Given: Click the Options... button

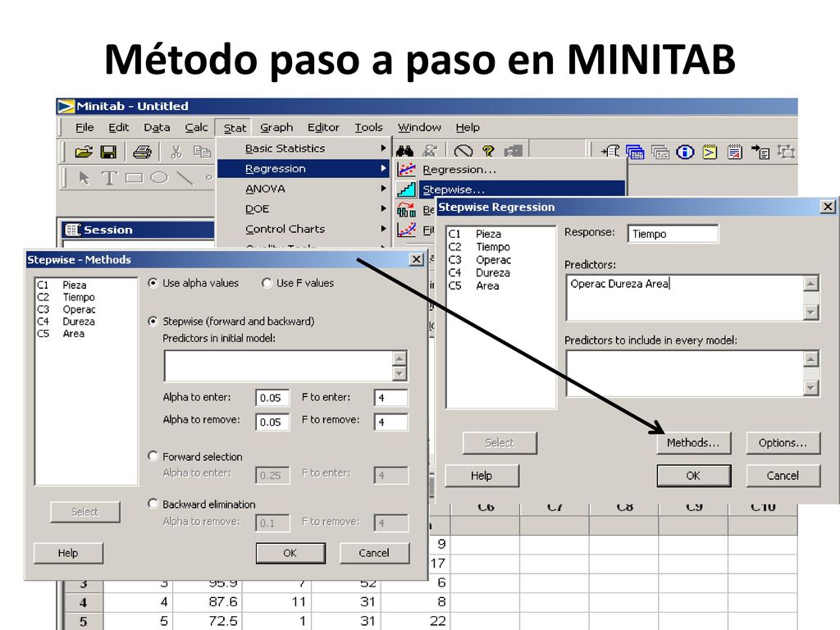Looking at the screenshot, I should click(x=783, y=443).
